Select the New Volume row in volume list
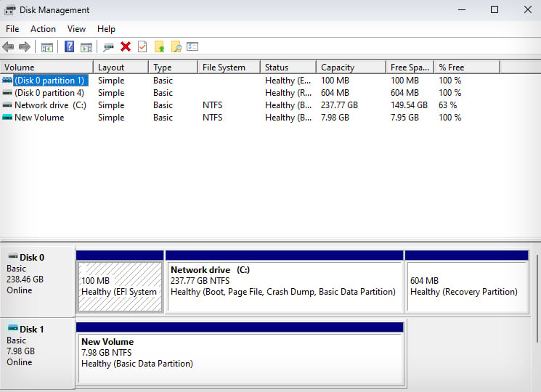This screenshot has width=541, height=392. pyautogui.click(x=39, y=118)
